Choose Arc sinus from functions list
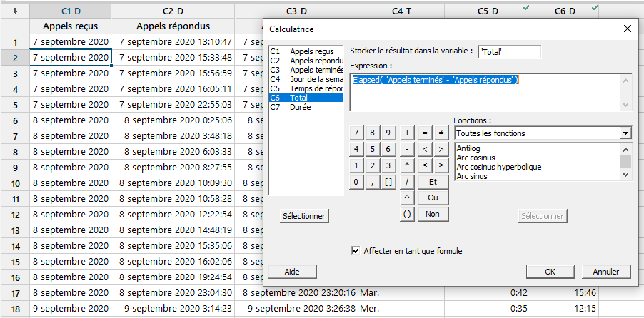The width and height of the screenshot is (644, 318). (537, 176)
